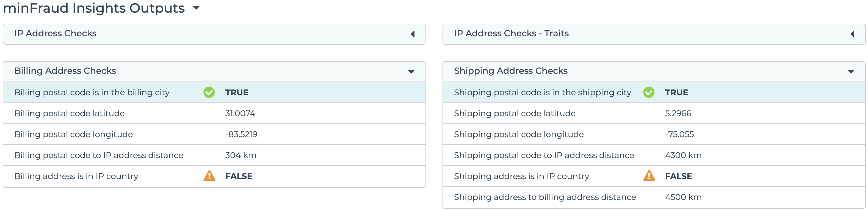Viewport: 868px width, 211px height.
Task: Select the Billing postal code longitude label
Action: click(x=73, y=134)
